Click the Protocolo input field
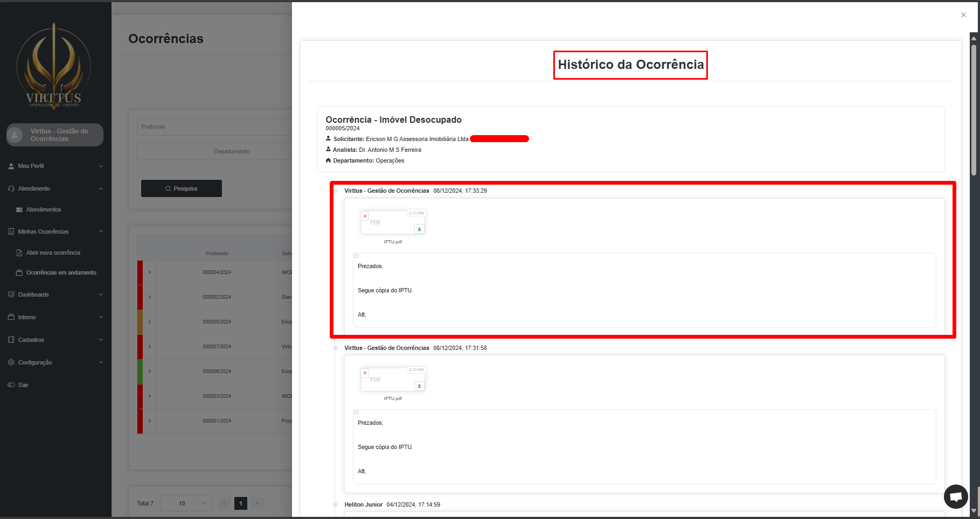The height and width of the screenshot is (519, 980). coord(214,127)
